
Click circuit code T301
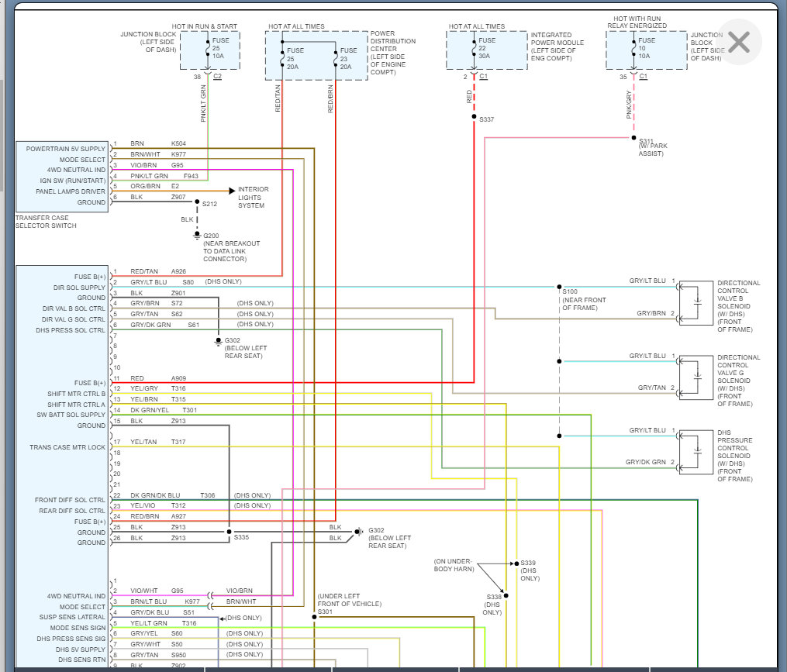(189, 410)
